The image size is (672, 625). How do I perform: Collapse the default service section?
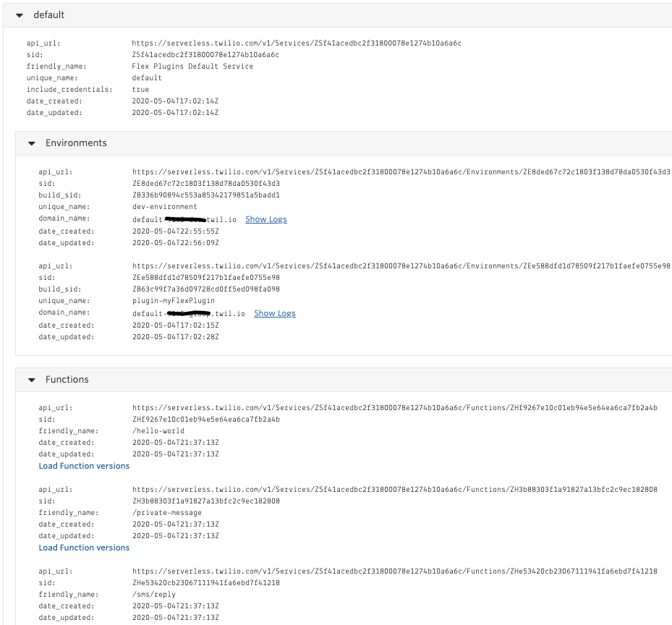click(20, 15)
